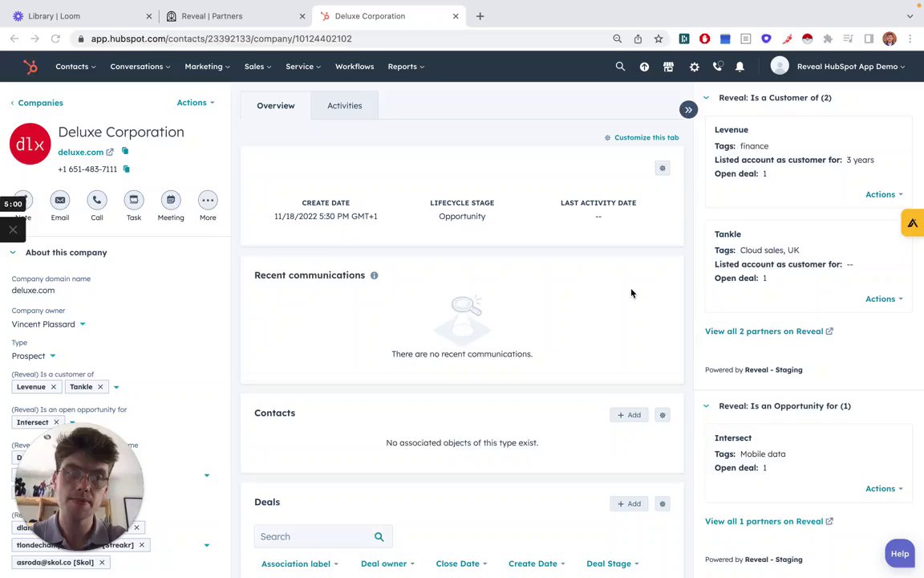Screen dimensions: 924x578
Task: Remove the Intersect tag
Action: point(57,422)
